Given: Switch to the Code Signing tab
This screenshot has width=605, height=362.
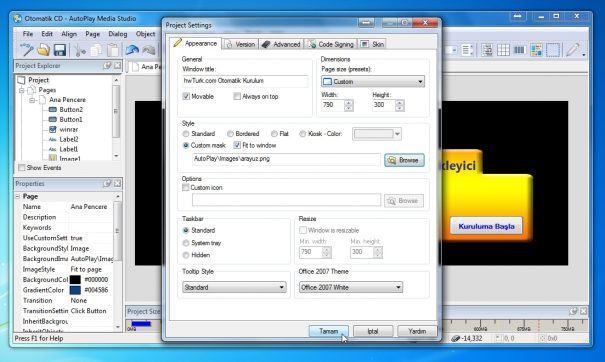Looking at the screenshot, I should tap(330, 44).
